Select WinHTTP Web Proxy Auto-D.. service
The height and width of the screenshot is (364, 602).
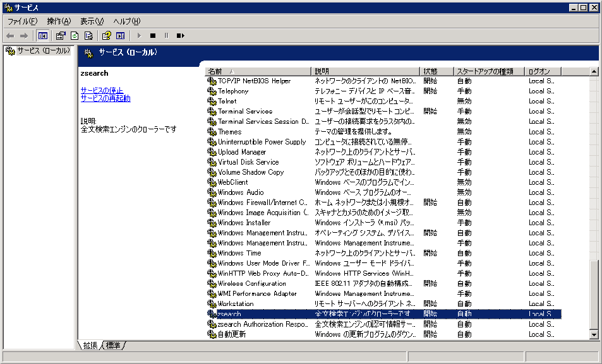383,273
